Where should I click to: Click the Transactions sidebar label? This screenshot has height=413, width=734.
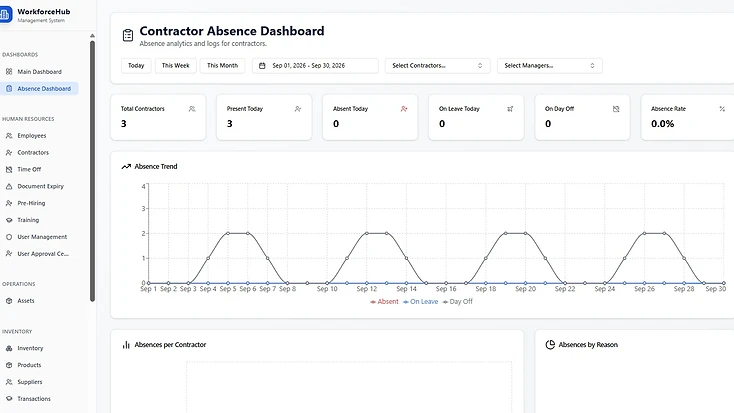[x=34, y=399]
